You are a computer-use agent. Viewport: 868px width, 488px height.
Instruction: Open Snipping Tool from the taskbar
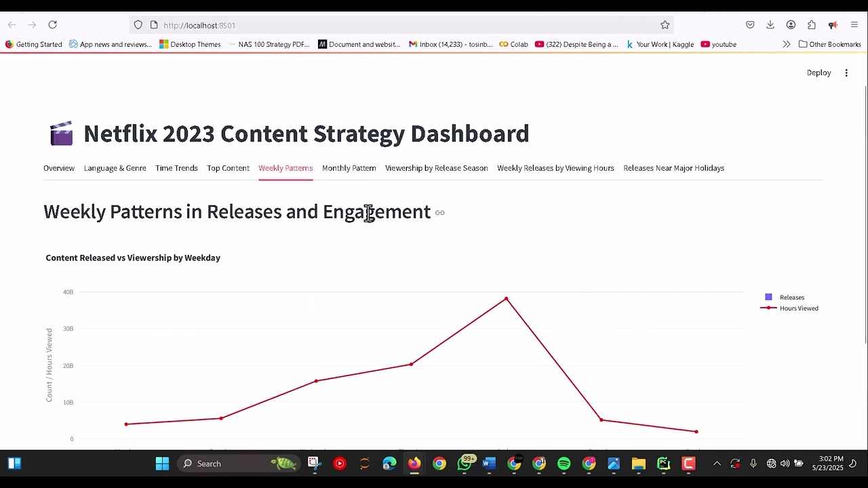pyautogui.click(x=313, y=464)
